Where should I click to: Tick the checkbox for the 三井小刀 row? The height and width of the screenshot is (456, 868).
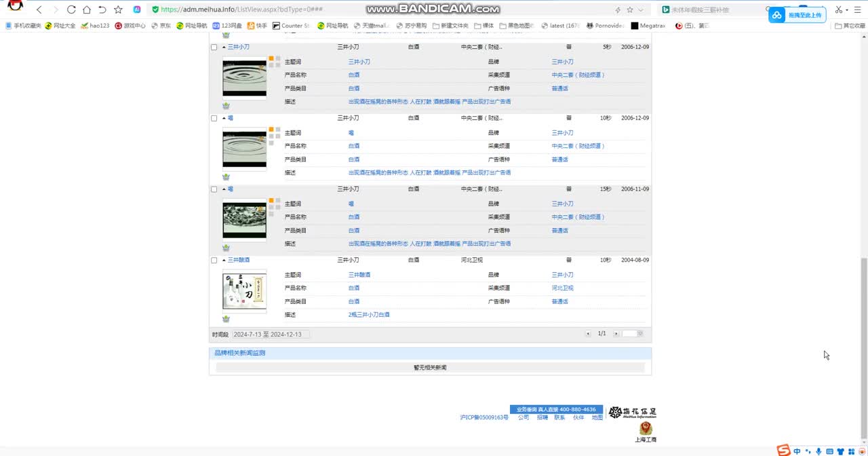214,47
